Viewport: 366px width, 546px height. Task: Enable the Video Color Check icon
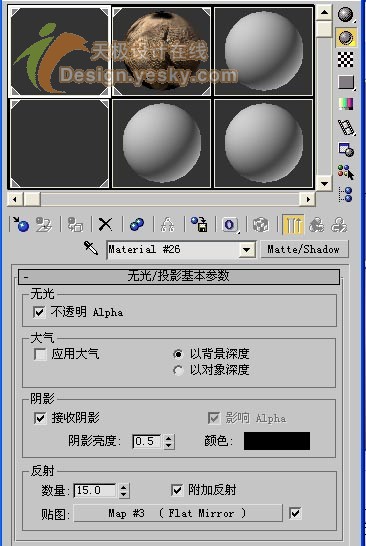346,104
